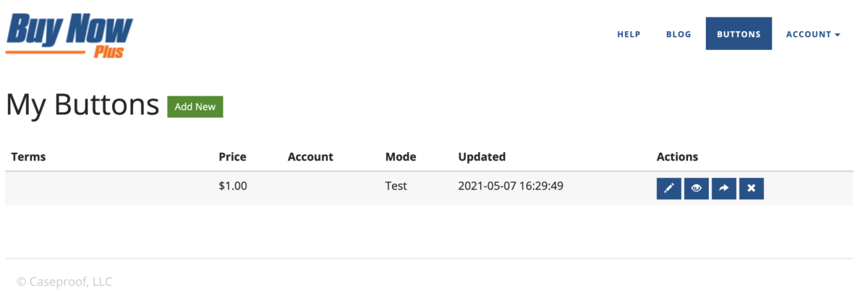Click the Mode column header

point(401,156)
